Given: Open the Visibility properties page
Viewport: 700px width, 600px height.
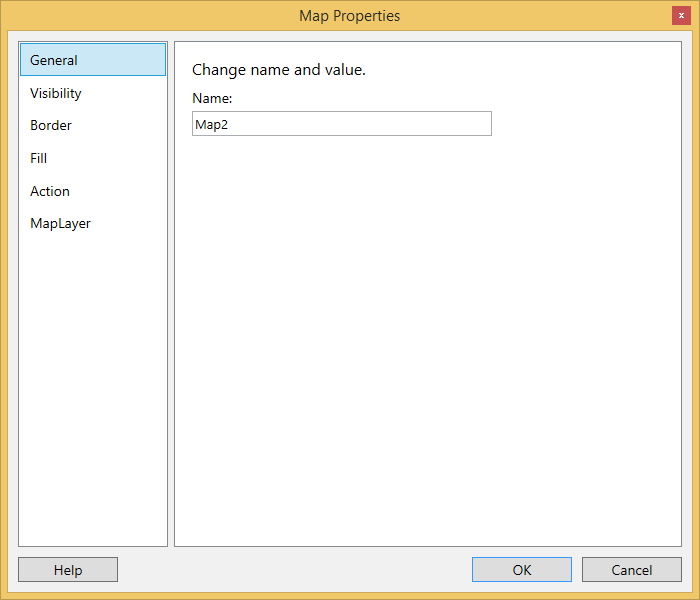Looking at the screenshot, I should [56, 93].
